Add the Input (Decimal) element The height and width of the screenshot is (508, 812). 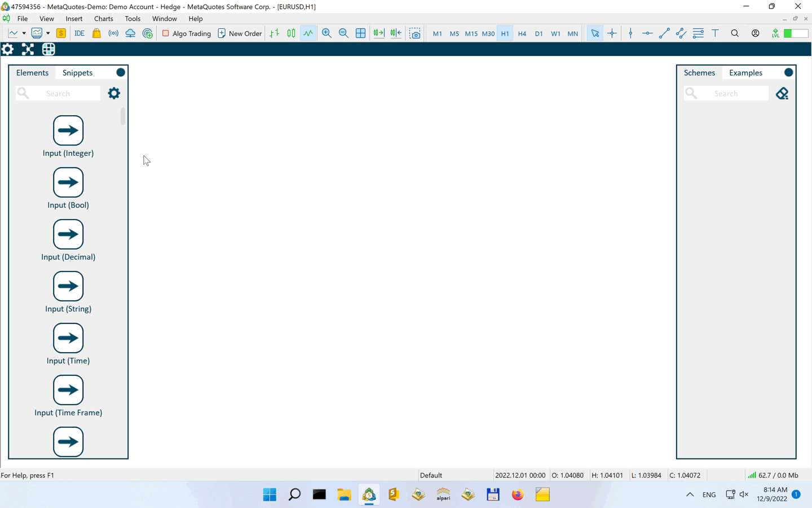coord(68,234)
